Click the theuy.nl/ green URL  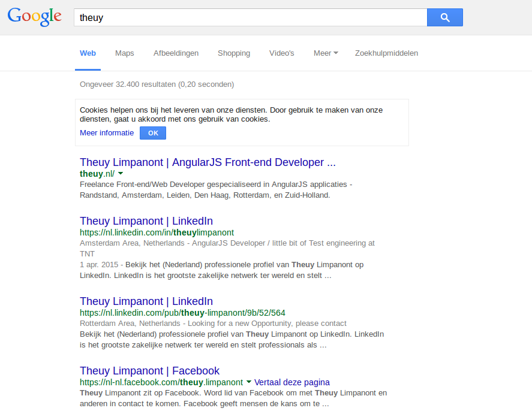click(97, 174)
